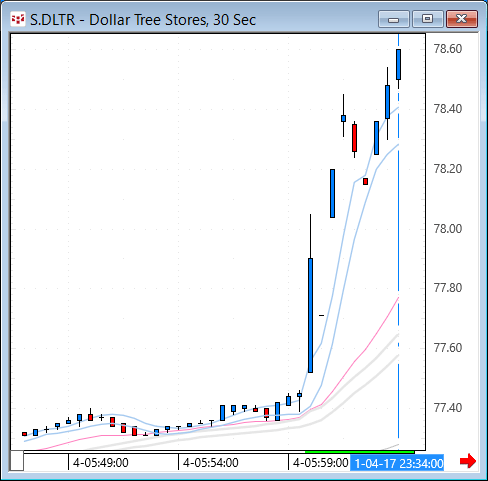Viewport: 488px width, 481px height.
Task: Click the 77.60 price scale label
Action: tap(448, 348)
